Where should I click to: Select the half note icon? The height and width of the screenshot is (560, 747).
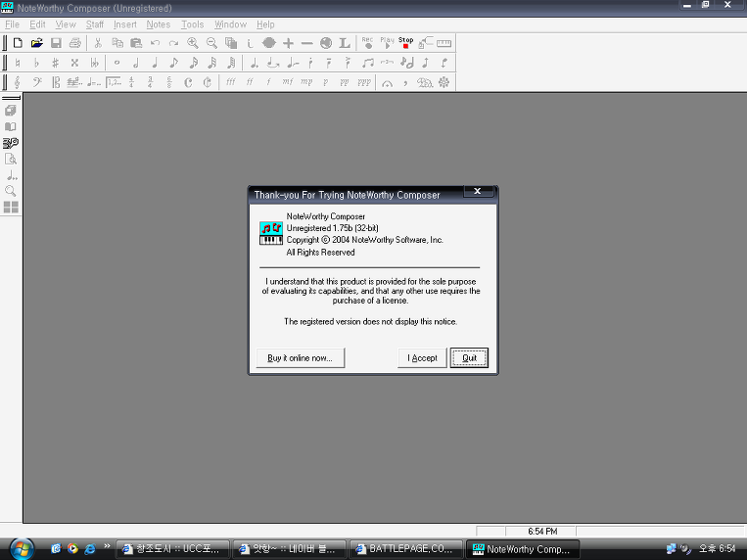(136, 63)
